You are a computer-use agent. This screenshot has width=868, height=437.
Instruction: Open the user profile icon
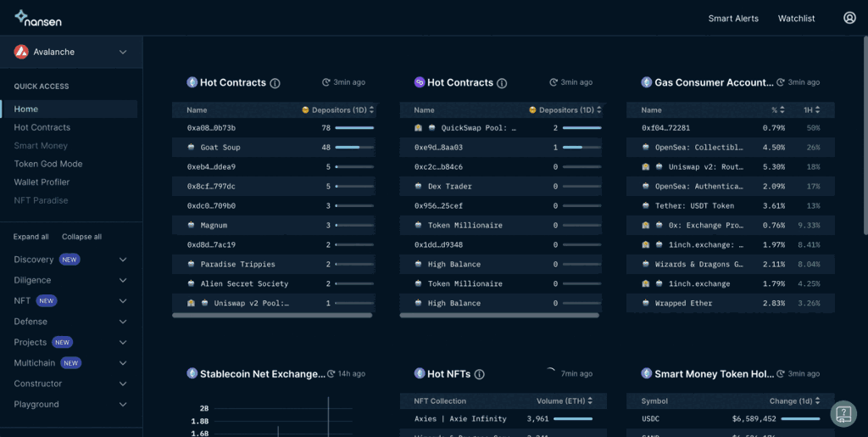[x=849, y=18]
